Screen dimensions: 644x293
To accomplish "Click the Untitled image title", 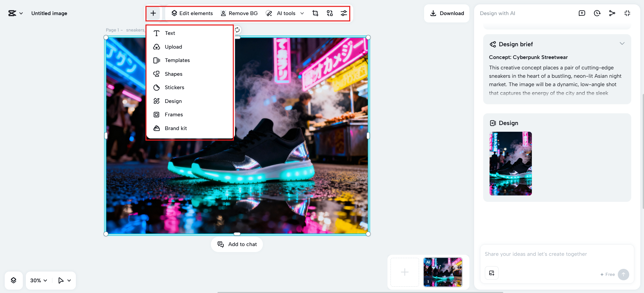I will (49, 13).
